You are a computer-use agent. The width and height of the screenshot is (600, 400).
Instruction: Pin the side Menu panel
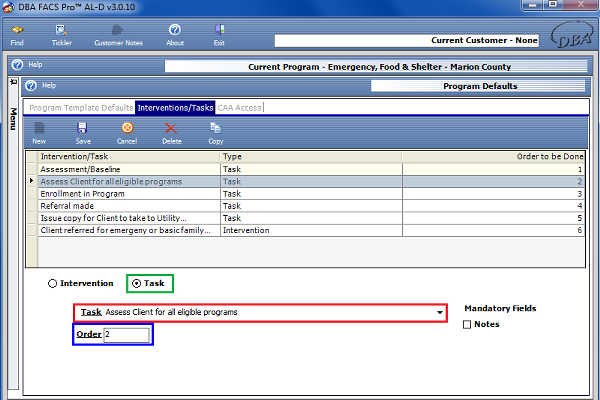click(x=13, y=82)
